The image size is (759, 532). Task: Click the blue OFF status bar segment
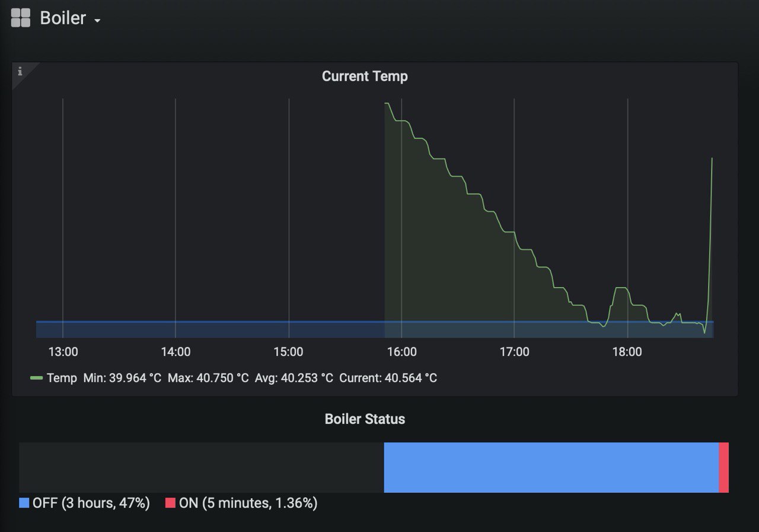tap(551, 467)
